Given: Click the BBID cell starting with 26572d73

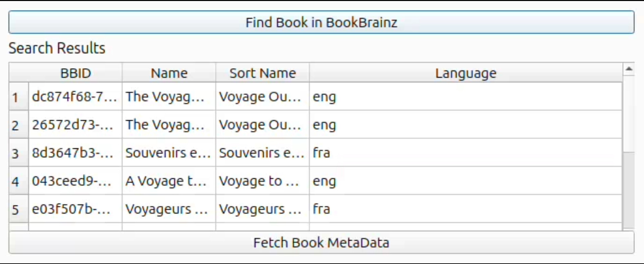Looking at the screenshot, I should pyautogui.click(x=75, y=125).
